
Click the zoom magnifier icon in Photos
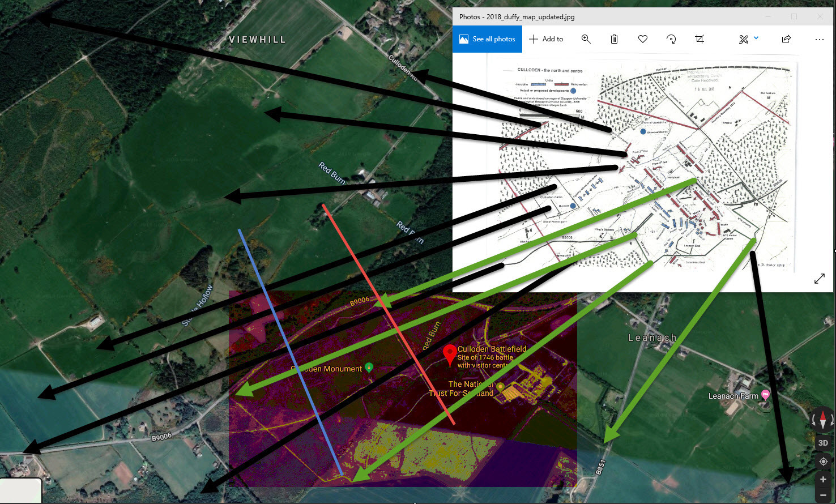(586, 39)
